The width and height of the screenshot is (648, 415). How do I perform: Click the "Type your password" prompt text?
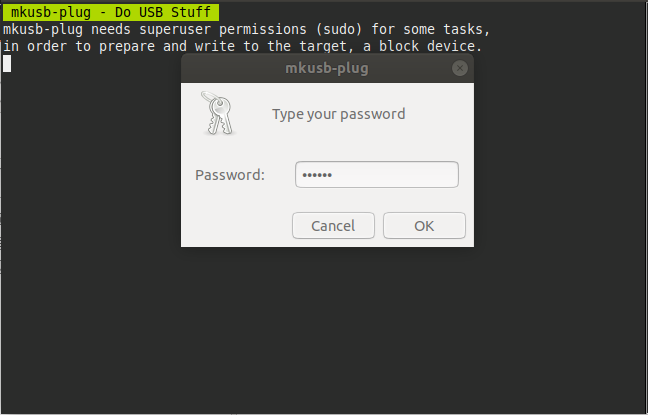pos(338,114)
